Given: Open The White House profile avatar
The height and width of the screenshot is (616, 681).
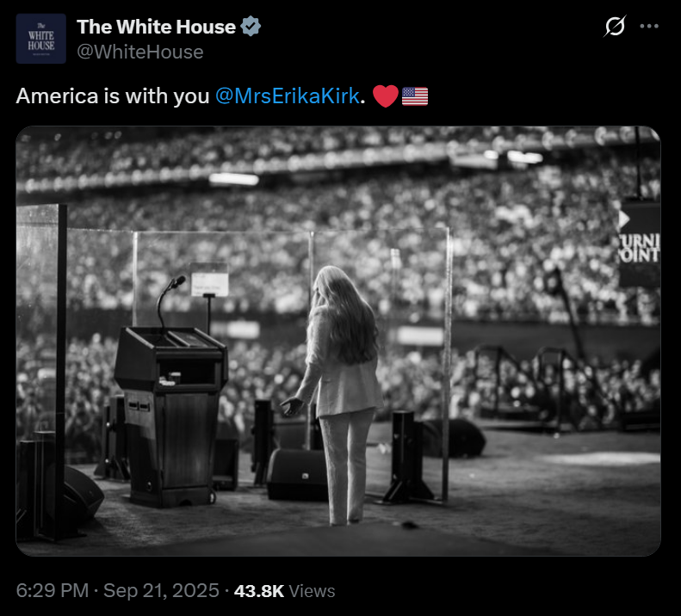Looking at the screenshot, I should (40, 39).
